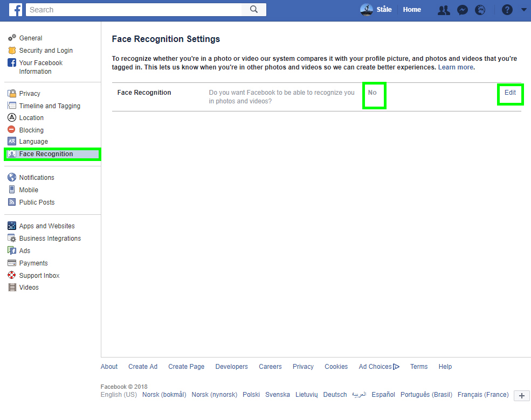Viewport: 531px width, 420px height.
Task: Click the Language icon
Action: click(12, 142)
